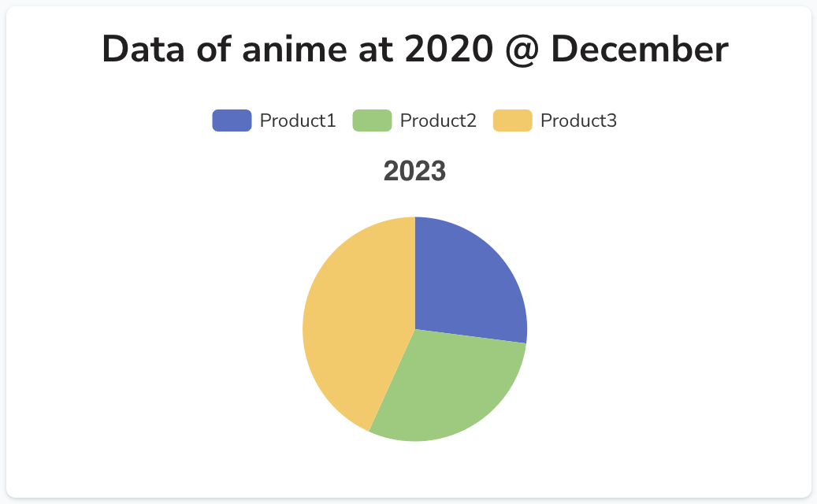817x504 pixels.
Task: Click the green Product2 legend swatch
Action: coord(372,120)
